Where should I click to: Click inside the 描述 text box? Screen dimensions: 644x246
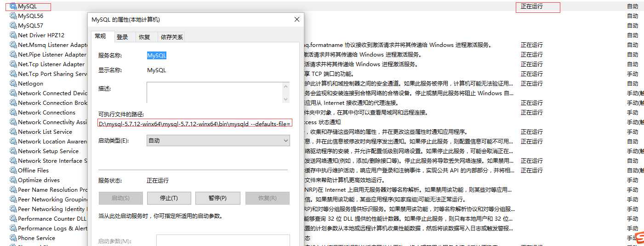click(215, 92)
